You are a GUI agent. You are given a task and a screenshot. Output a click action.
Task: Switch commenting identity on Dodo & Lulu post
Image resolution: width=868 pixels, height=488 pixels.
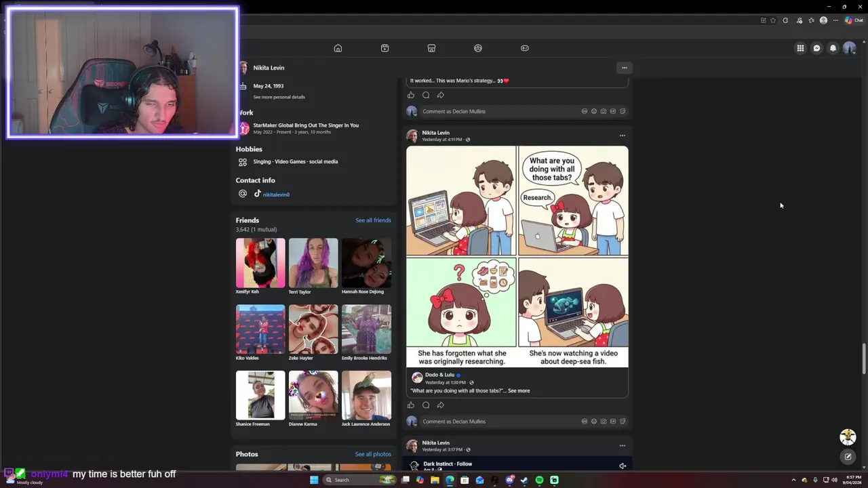[412, 422]
